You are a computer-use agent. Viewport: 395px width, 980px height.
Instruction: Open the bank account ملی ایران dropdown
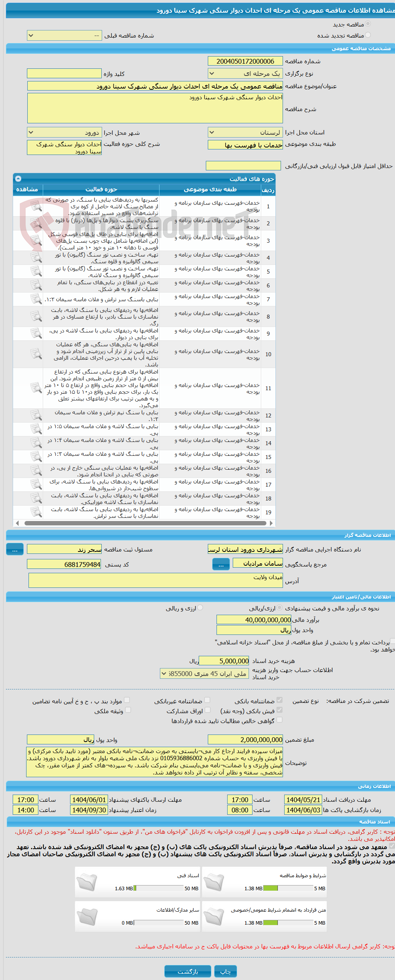tap(205, 674)
